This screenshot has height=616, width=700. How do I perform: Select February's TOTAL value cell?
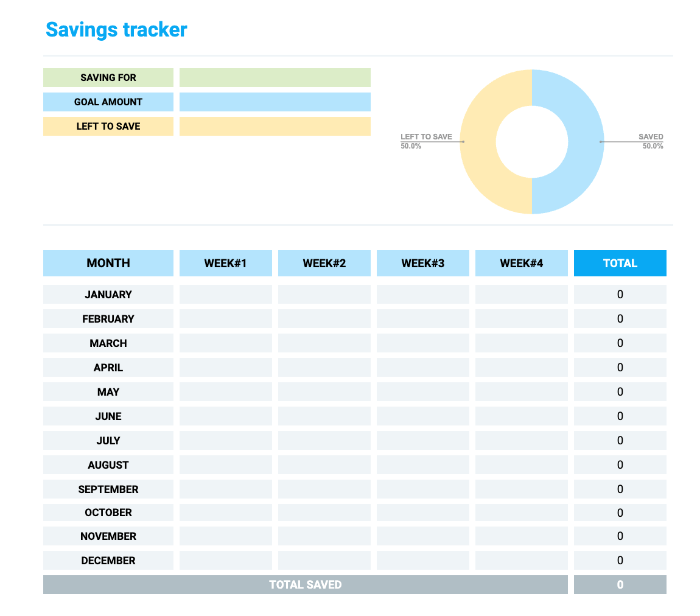[x=620, y=319]
